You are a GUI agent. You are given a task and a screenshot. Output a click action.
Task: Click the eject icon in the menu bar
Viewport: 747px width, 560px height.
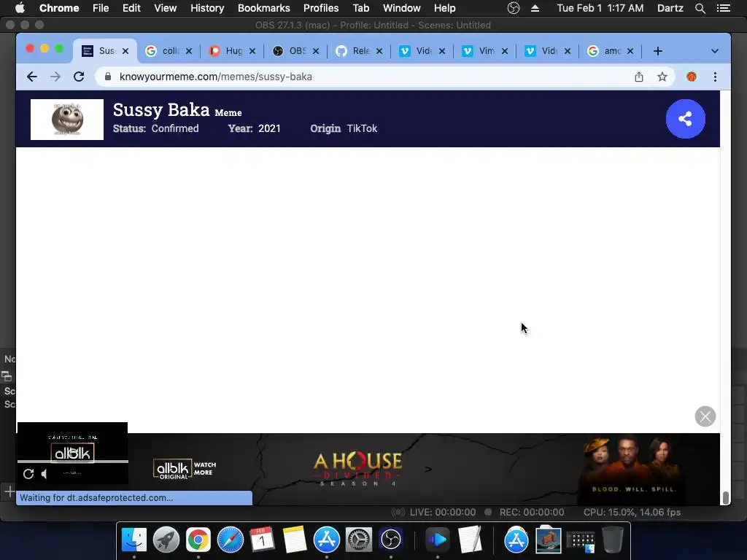coord(535,8)
